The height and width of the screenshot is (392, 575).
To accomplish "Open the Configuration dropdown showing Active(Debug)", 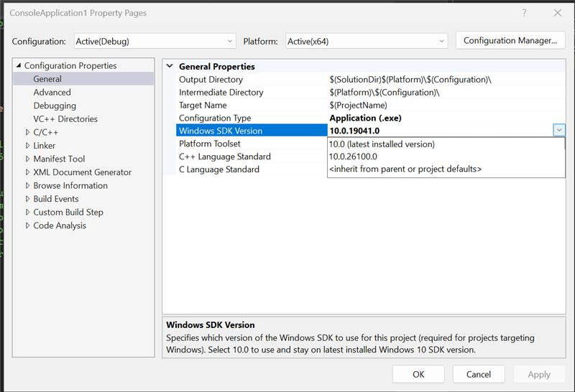I will (x=155, y=42).
